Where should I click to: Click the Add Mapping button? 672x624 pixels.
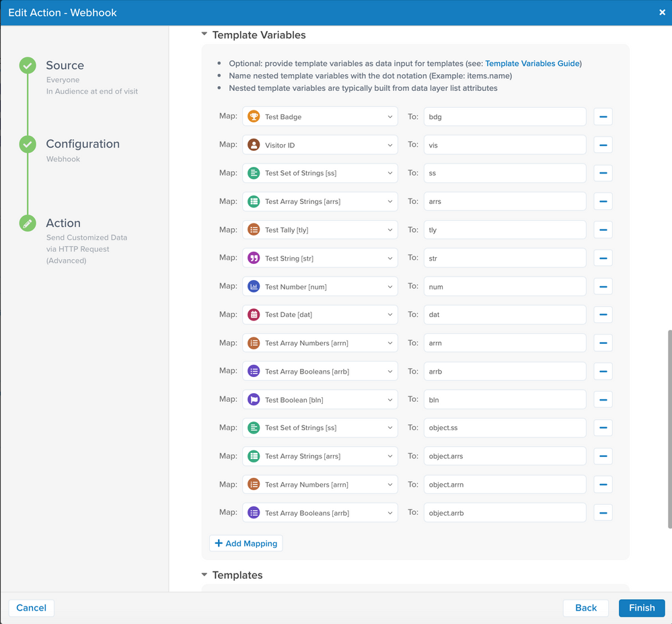coord(246,543)
